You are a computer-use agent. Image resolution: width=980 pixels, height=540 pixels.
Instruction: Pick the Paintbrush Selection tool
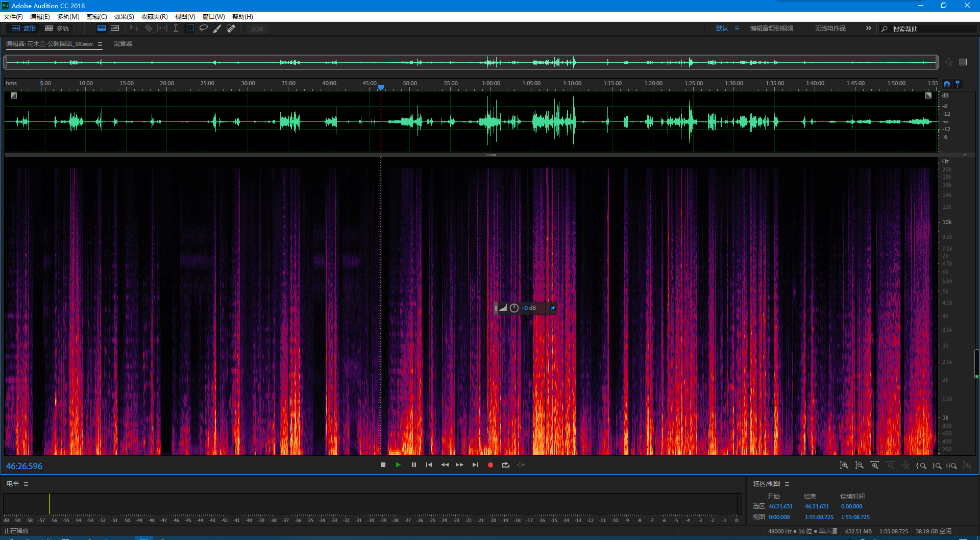pyautogui.click(x=217, y=29)
